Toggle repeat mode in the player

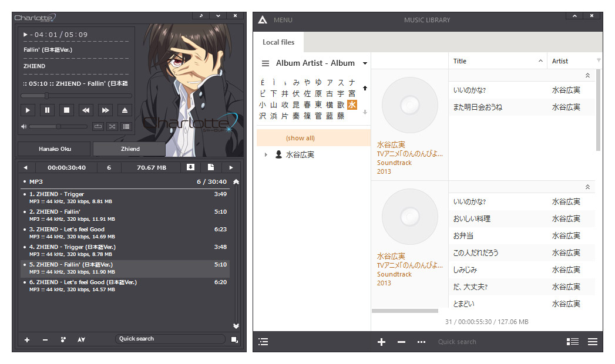(x=98, y=127)
